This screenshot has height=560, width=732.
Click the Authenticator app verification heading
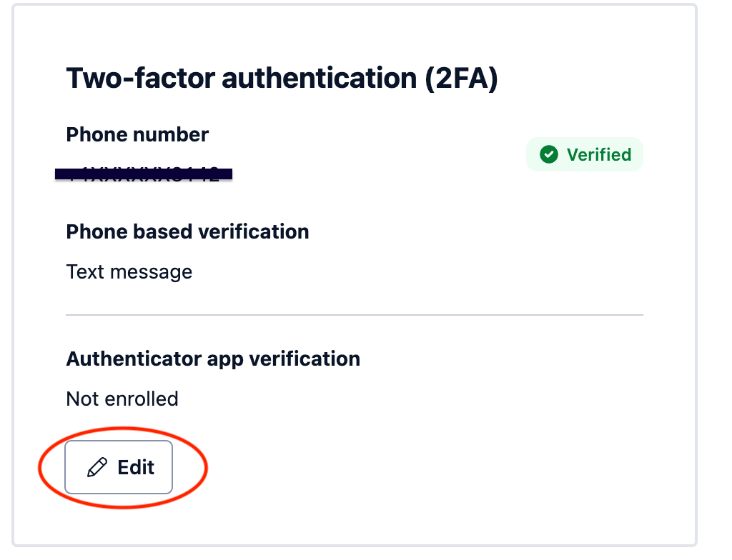(212, 359)
